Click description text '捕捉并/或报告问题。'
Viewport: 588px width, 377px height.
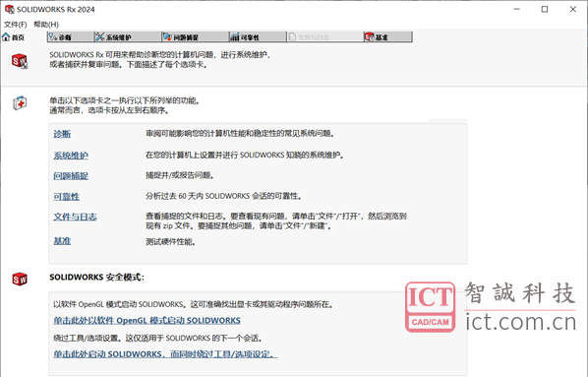coord(180,175)
